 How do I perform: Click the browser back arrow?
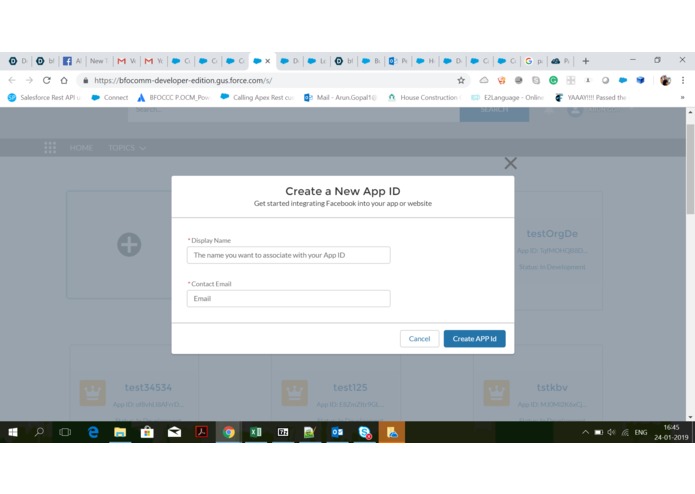click(12, 80)
